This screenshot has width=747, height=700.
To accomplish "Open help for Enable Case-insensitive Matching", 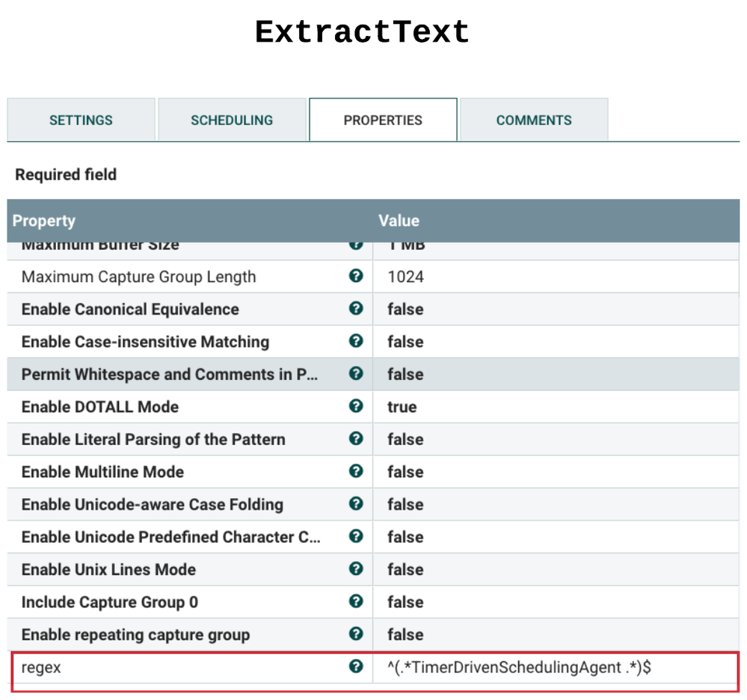I will coord(357,342).
